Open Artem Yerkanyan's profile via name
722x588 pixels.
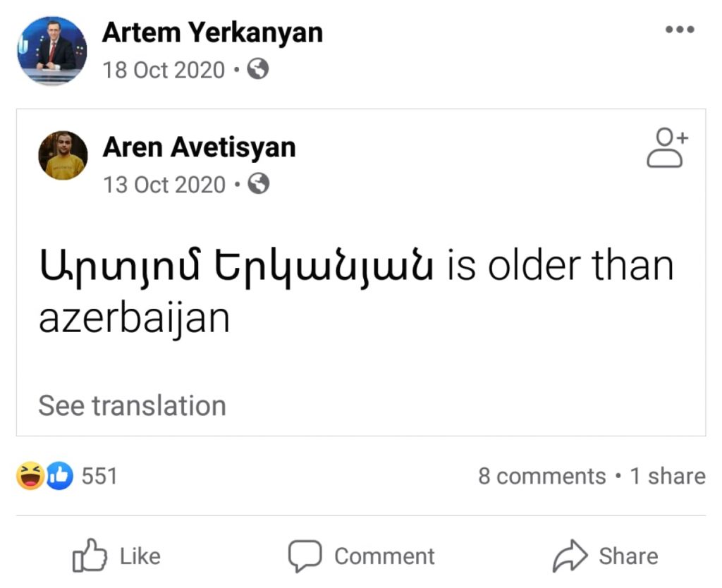pyautogui.click(x=212, y=32)
